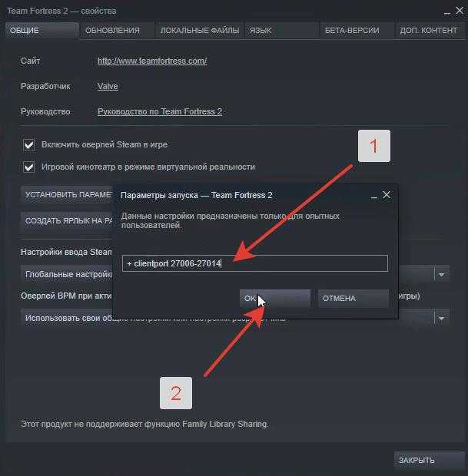
Task: Click the Настройки ввода Steam label
Action: click(x=66, y=252)
